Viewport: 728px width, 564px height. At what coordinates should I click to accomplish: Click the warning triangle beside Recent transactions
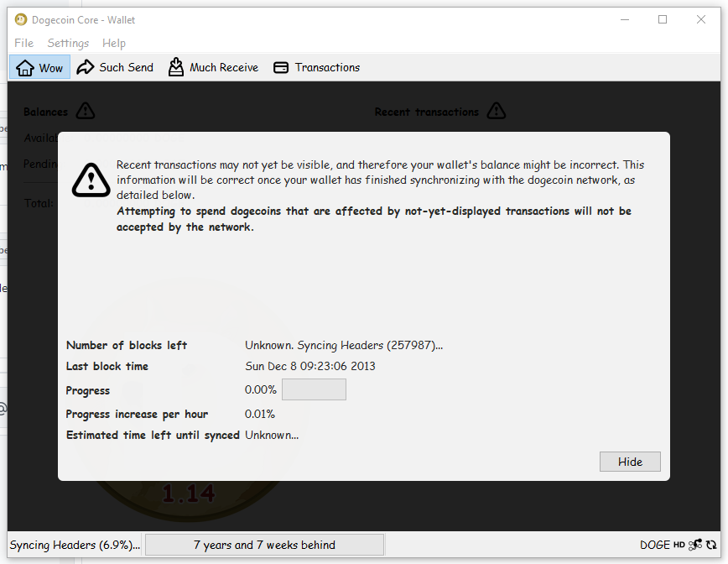point(496,110)
